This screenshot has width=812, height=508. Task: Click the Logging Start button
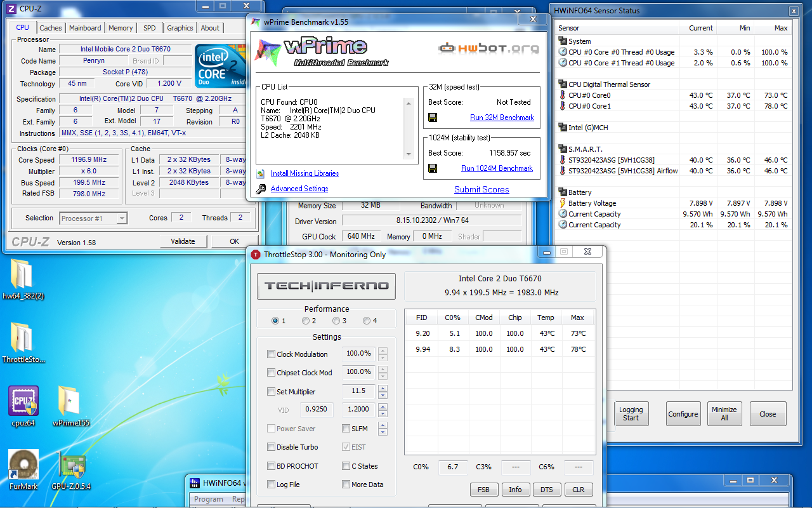click(631, 414)
